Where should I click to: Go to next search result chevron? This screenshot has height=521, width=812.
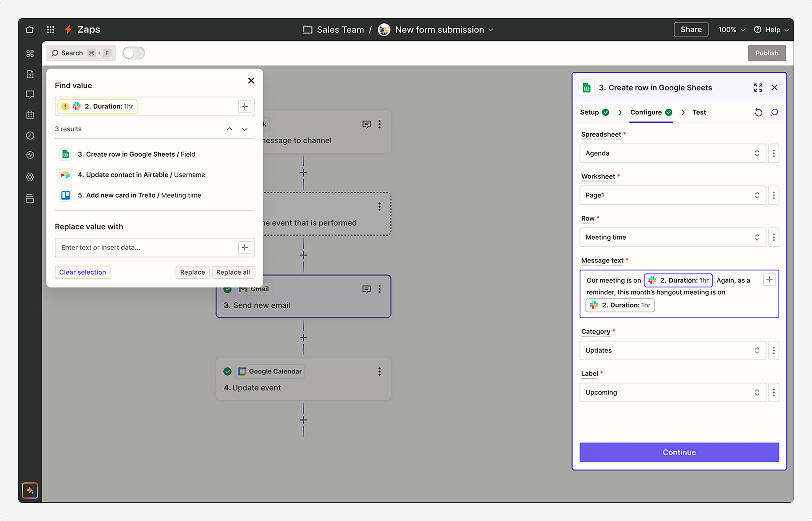coord(245,129)
